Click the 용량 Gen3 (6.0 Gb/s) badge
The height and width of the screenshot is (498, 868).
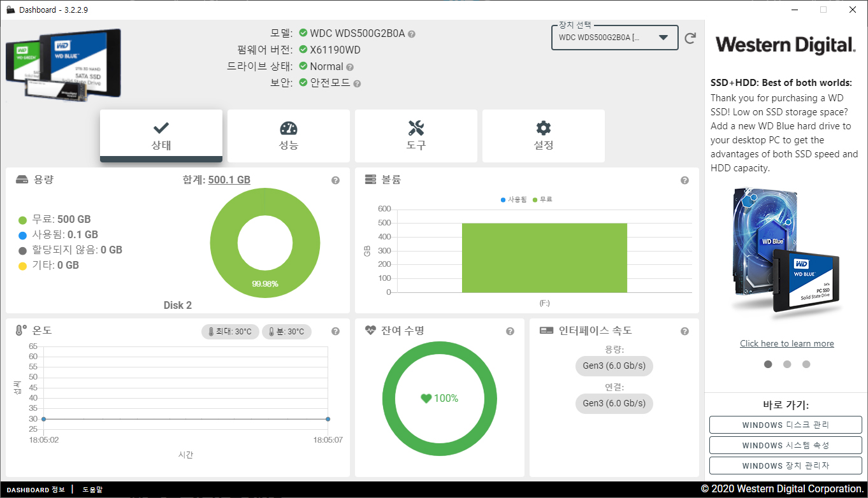coord(614,366)
